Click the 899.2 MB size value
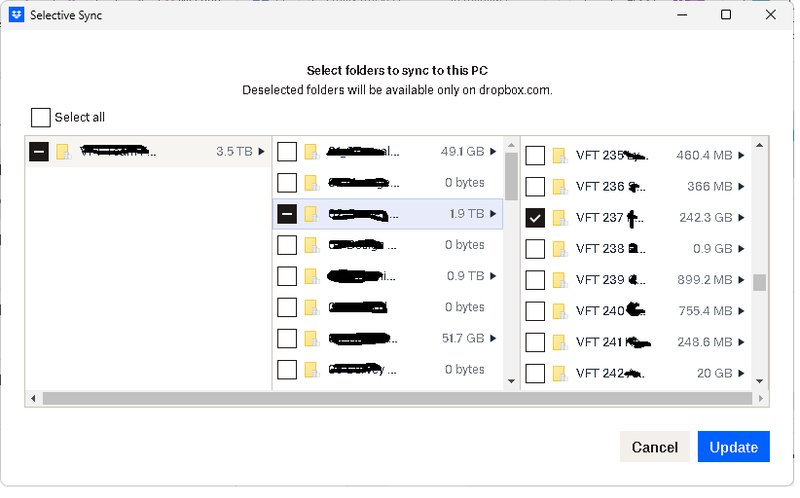 (705, 281)
